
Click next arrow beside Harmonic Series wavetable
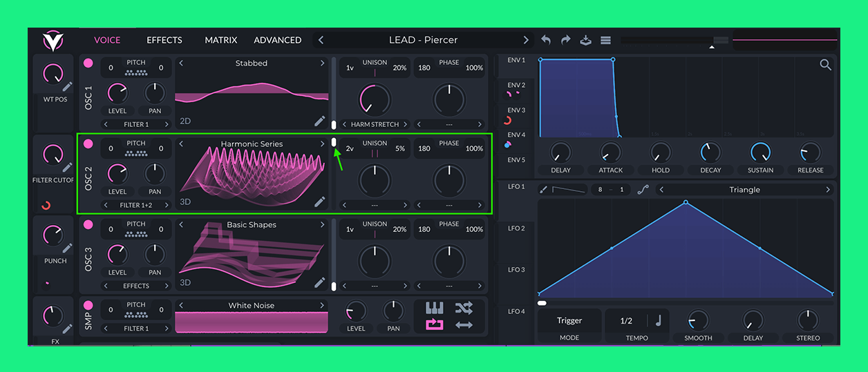click(322, 144)
